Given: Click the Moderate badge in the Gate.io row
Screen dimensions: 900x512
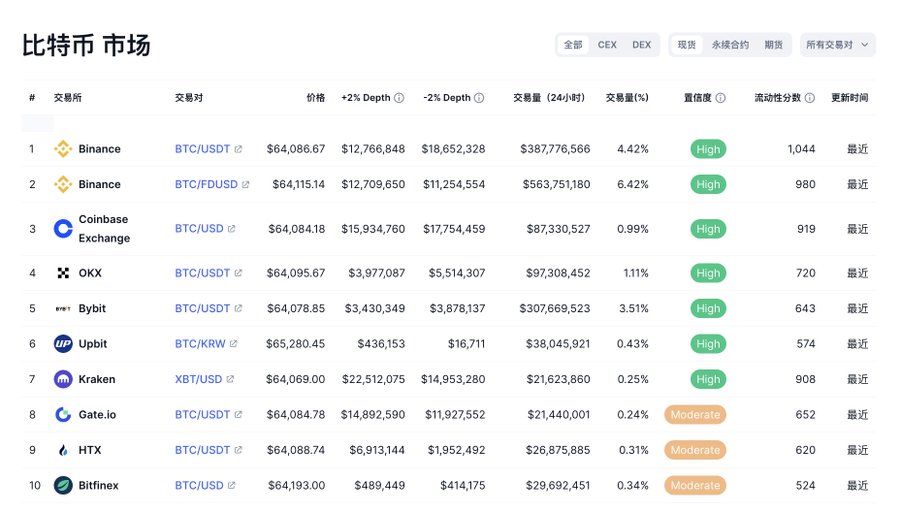Looking at the screenshot, I should 695,414.
